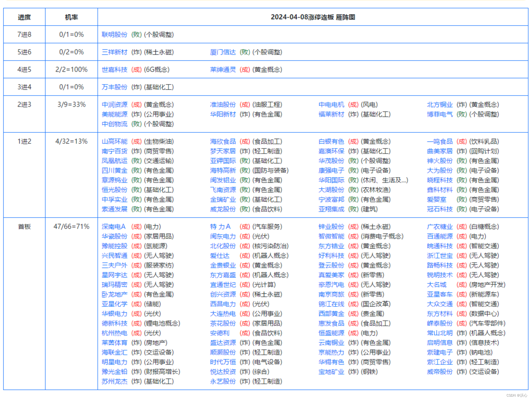Open 康强电子 stock link
This screenshot has height=400, width=532.
331,170
